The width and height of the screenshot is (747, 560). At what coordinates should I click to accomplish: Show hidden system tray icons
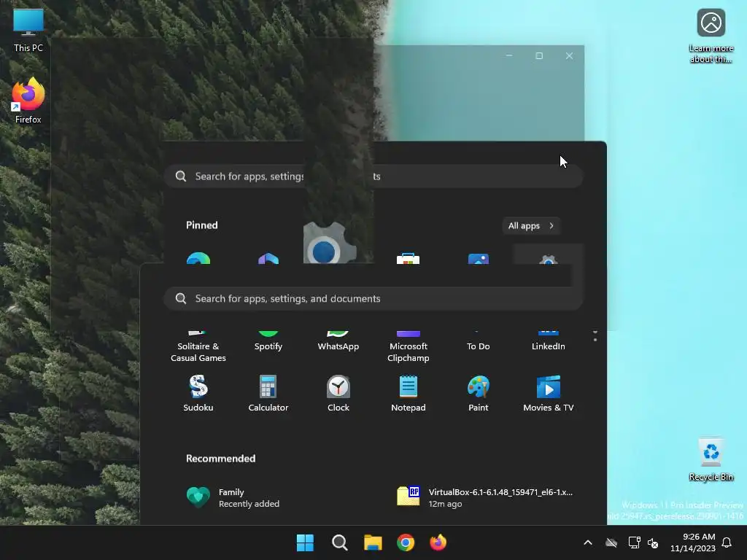(x=588, y=542)
